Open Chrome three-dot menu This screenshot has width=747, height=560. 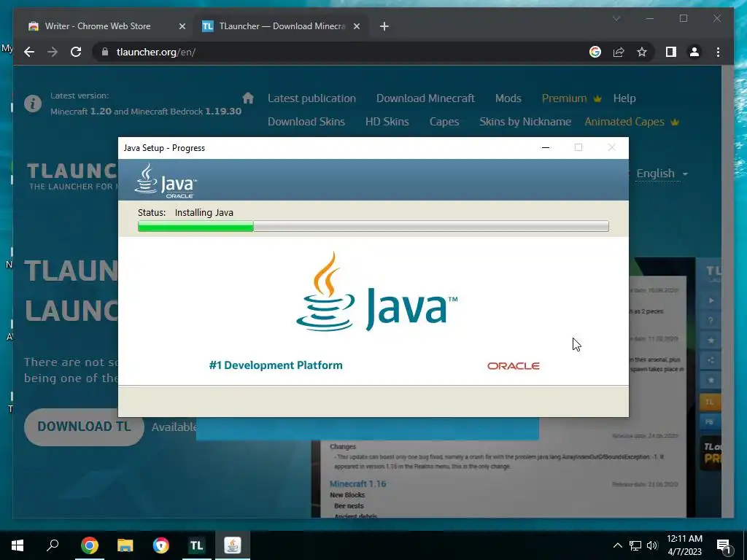point(718,52)
